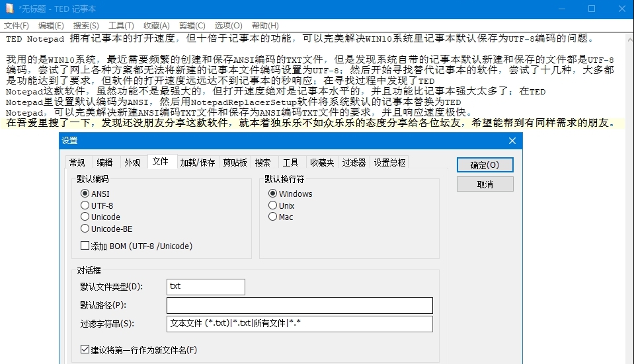Click the editor scrollbar up arrow

(x=630, y=40)
